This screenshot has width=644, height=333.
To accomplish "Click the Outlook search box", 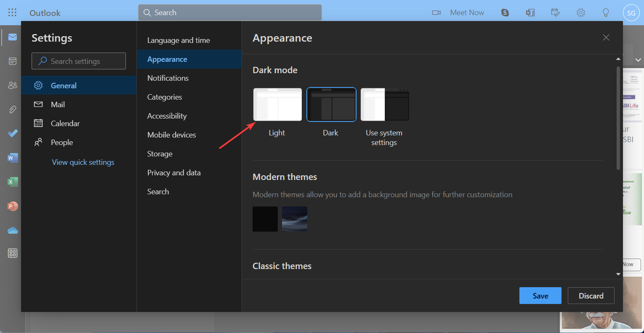I will (x=230, y=13).
